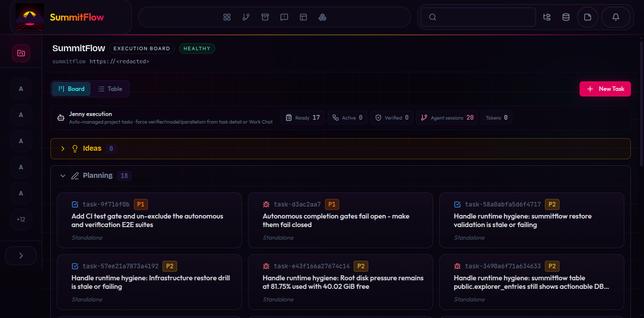644x318 pixels.
Task: Open 'Autonomous completion gates fail open' task title
Action: 336,221
